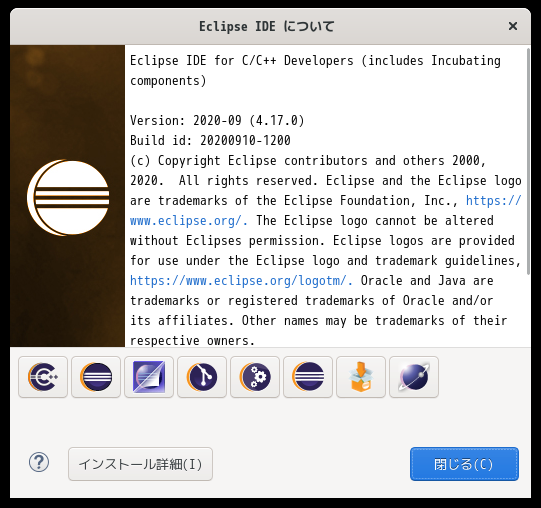The height and width of the screenshot is (508, 541).
Task: Close the Eclipse IDE について dialog
Action: coord(513,26)
